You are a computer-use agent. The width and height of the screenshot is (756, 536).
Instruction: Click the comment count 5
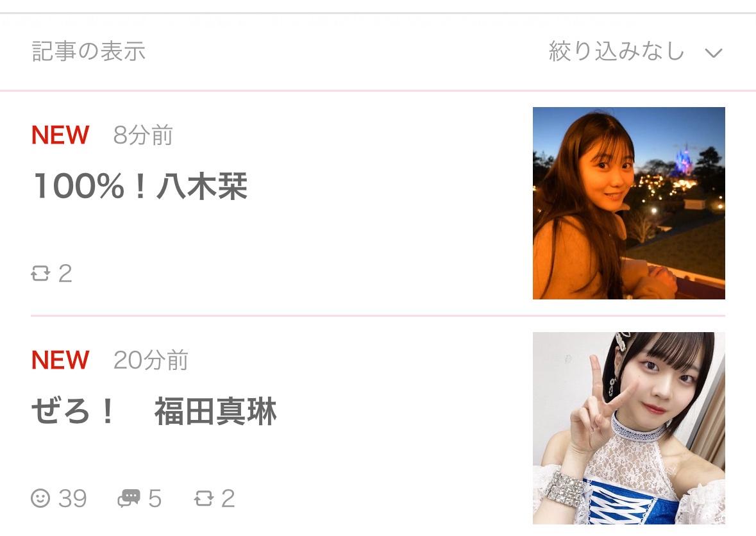[x=155, y=498]
